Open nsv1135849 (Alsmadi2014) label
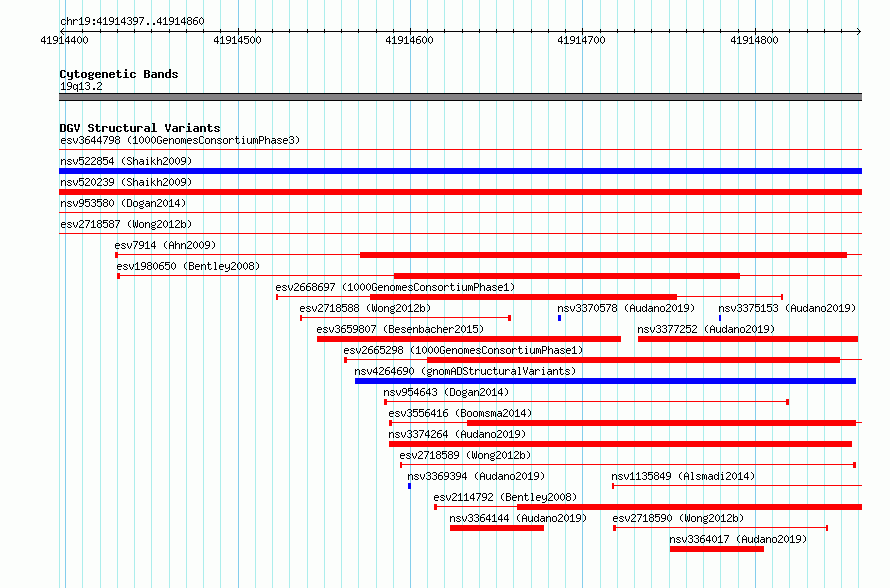The image size is (890, 588). pyautogui.click(x=683, y=476)
